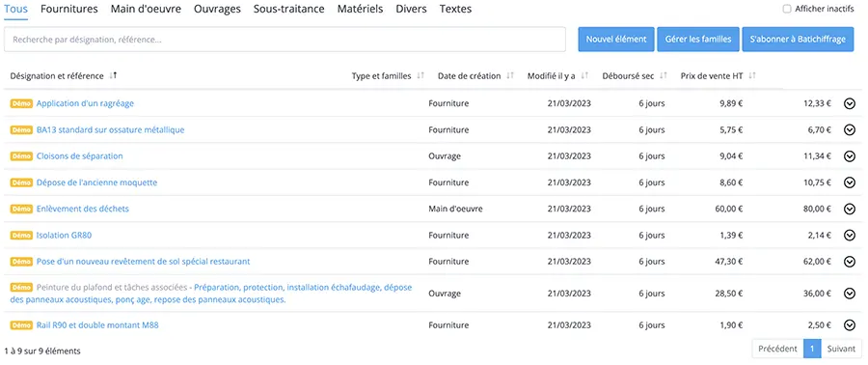
Task: Switch to the Ouvrages tab
Action: 217,9
